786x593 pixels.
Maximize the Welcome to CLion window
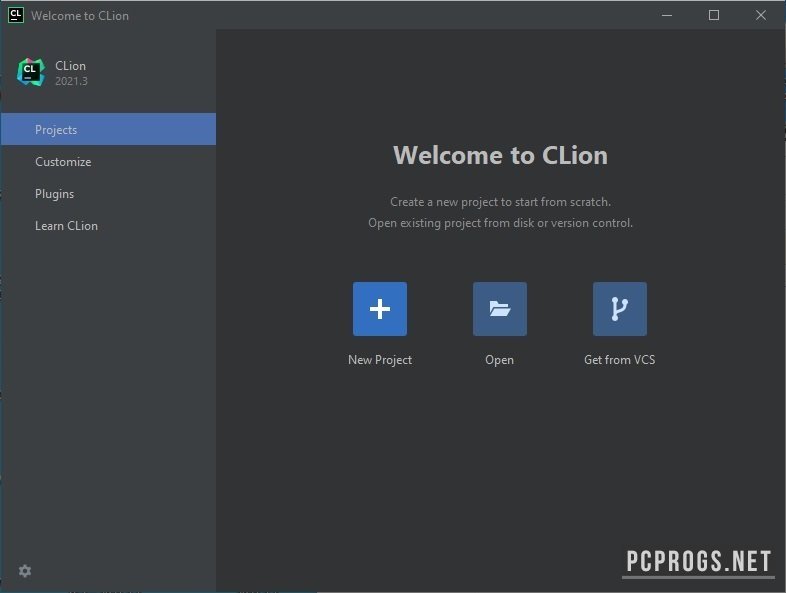tap(714, 15)
